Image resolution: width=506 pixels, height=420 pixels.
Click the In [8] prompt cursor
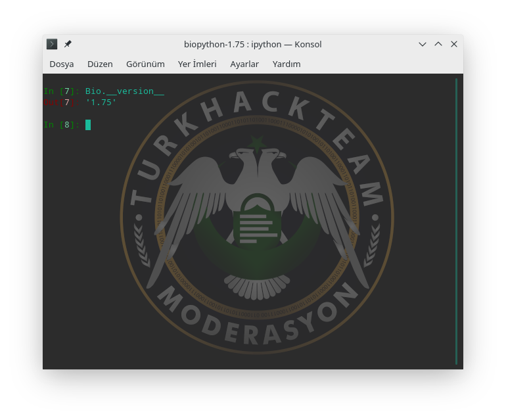pos(88,125)
